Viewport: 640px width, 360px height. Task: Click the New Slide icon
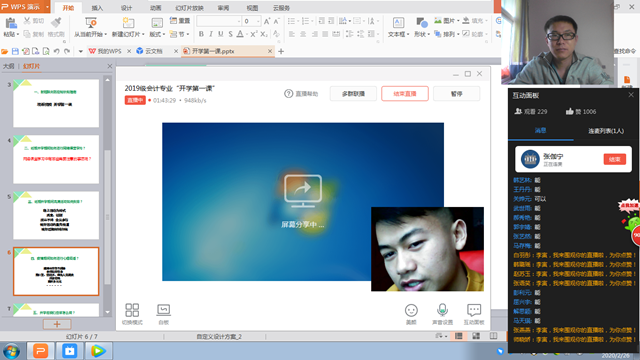pyautogui.click(x=128, y=22)
